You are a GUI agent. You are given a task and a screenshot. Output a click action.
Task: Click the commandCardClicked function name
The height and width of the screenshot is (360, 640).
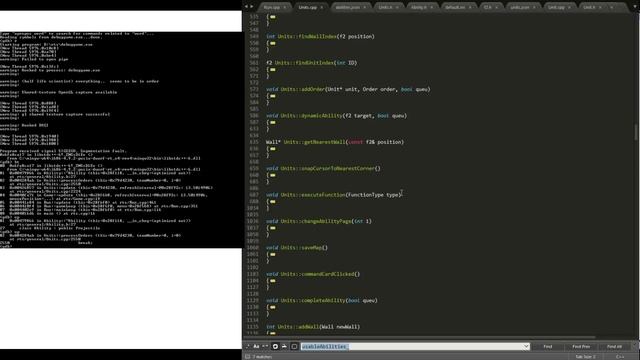(328, 274)
